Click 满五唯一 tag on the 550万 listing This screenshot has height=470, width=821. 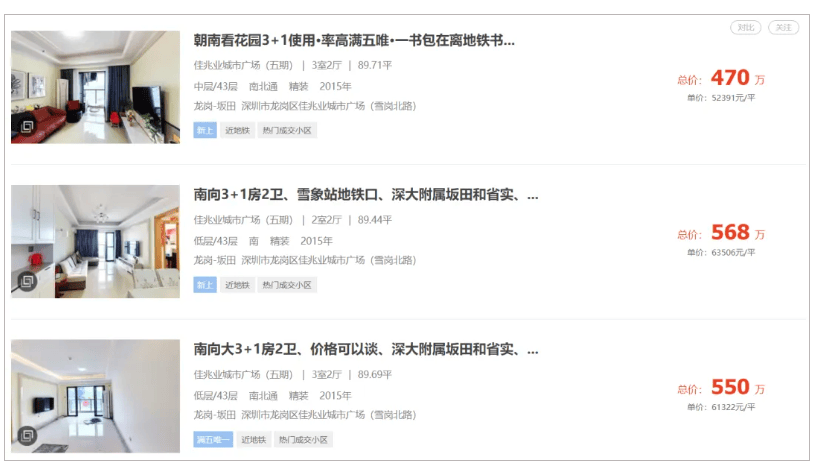pyautogui.click(x=213, y=440)
